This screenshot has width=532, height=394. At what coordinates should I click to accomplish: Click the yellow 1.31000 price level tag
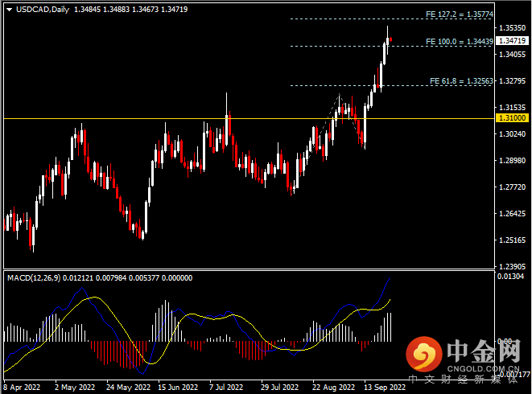coord(513,118)
